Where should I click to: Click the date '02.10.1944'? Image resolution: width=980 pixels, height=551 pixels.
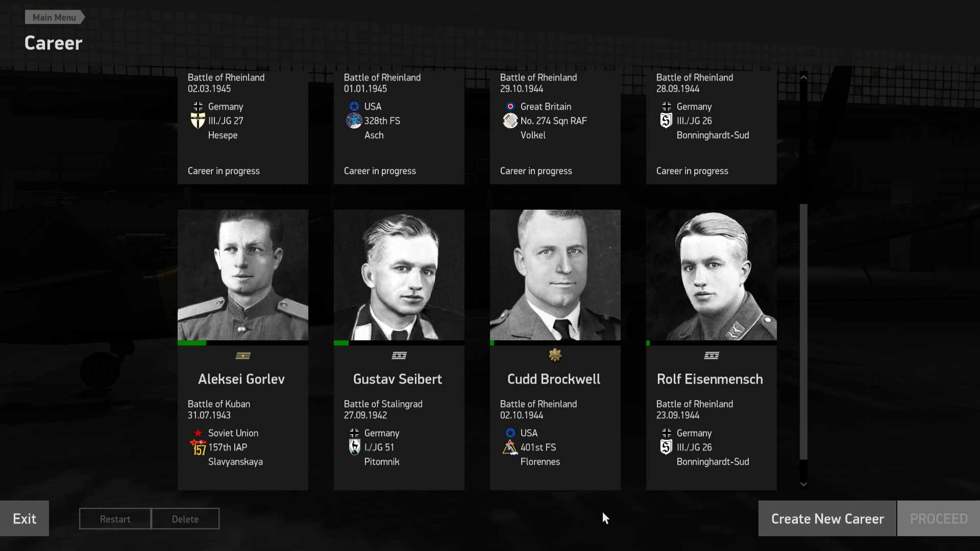click(x=522, y=415)
